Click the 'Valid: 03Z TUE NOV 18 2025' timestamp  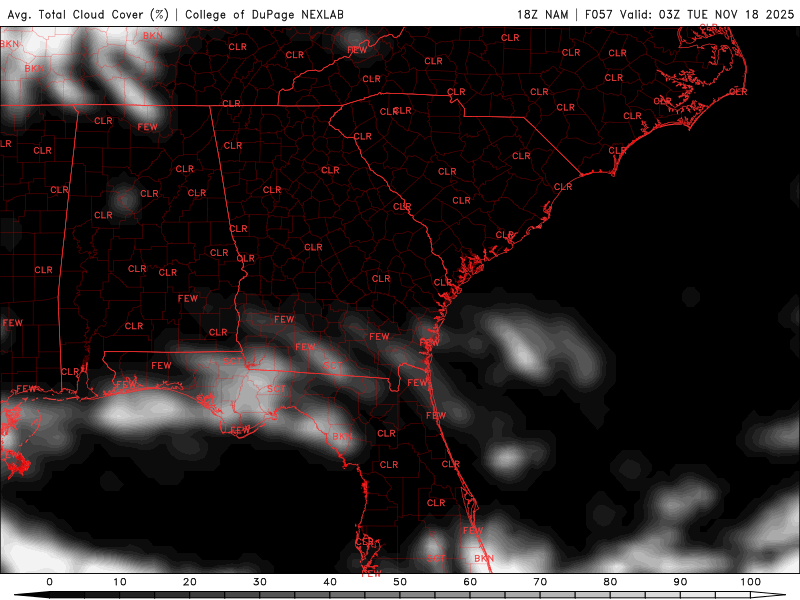tap(707, 14)
